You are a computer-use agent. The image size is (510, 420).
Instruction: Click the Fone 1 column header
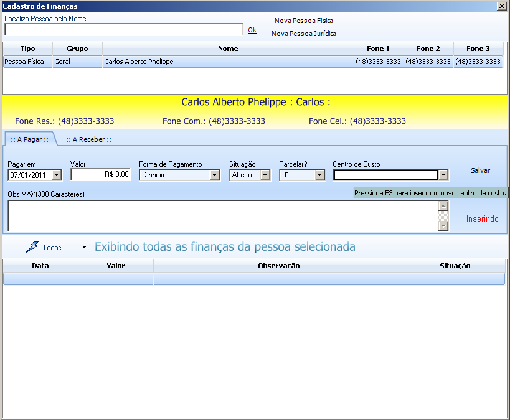pos(378,49)
